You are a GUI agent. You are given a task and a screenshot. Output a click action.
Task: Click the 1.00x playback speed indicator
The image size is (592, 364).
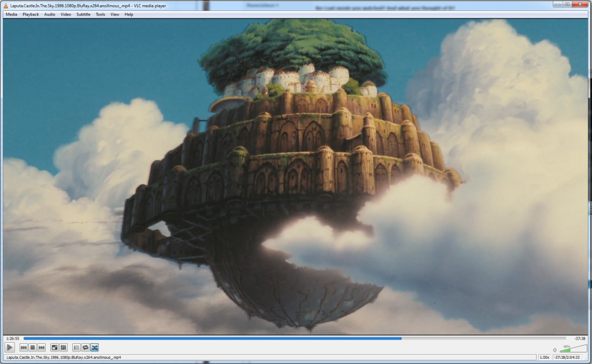(x=544, y=357)
